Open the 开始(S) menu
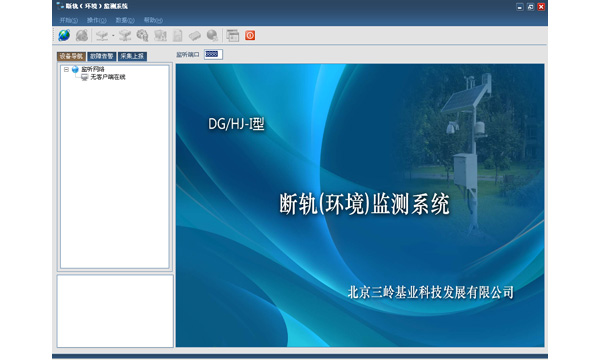This screenshot has width=600, height=360. pos(68,20)
